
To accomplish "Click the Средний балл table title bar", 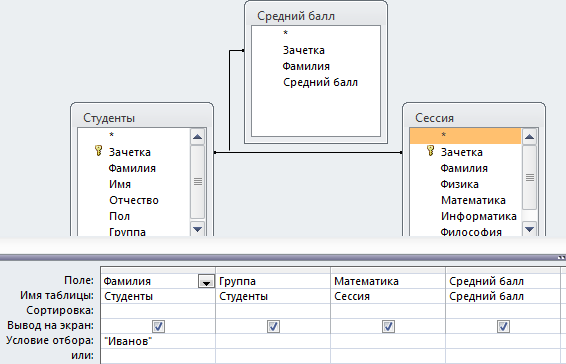I will (316, 16).
